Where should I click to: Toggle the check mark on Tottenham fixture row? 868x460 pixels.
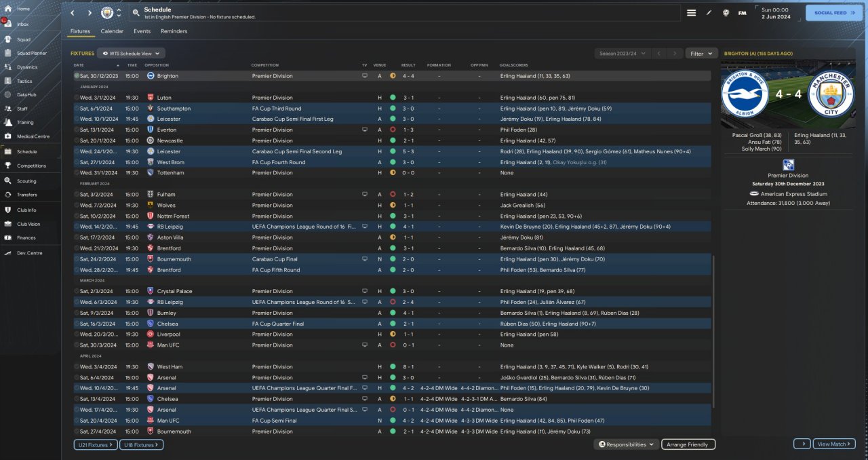(76, 173)
